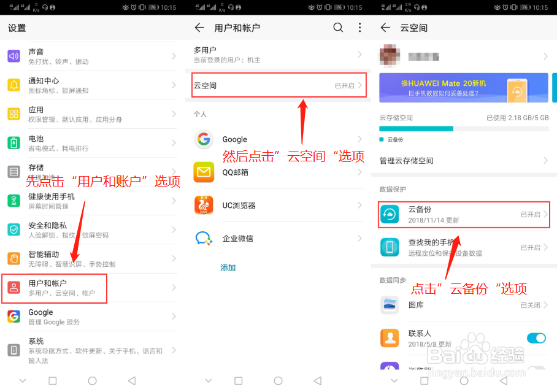This screenshot has width=557, height=392.
Task: Tap the 添加 add account link
Action: [228, 268]
